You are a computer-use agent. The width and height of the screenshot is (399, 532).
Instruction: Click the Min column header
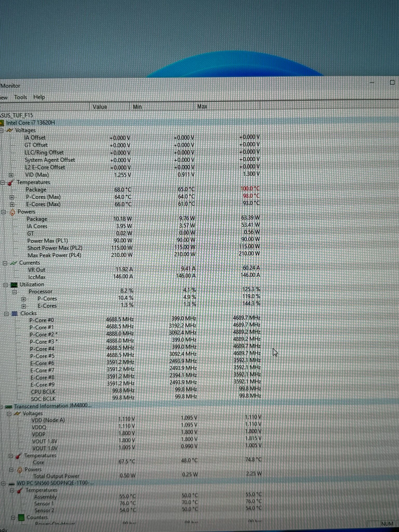(162, 107)
